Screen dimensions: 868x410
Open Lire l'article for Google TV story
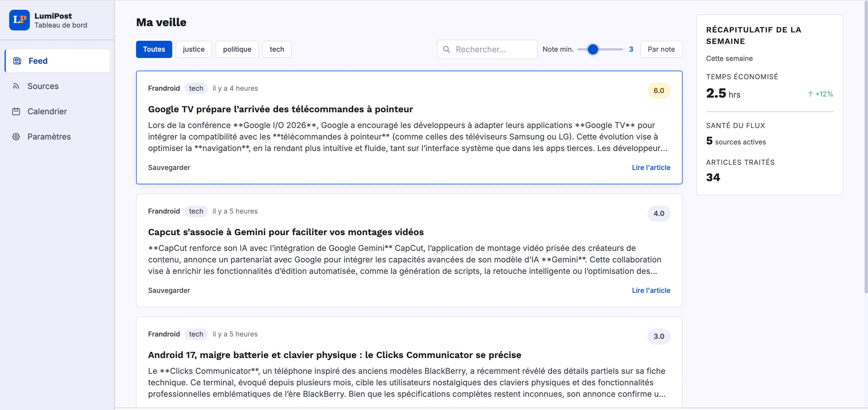(x=651, y=168)
